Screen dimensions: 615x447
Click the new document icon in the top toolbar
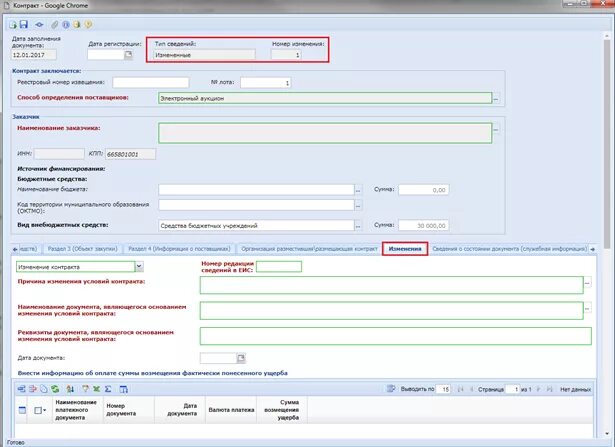[13, 25]
